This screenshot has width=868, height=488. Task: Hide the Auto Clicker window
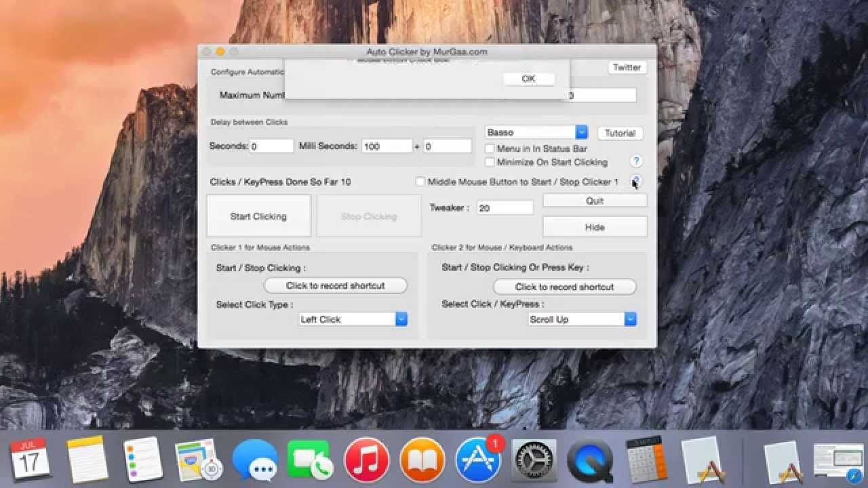point(595,227)
